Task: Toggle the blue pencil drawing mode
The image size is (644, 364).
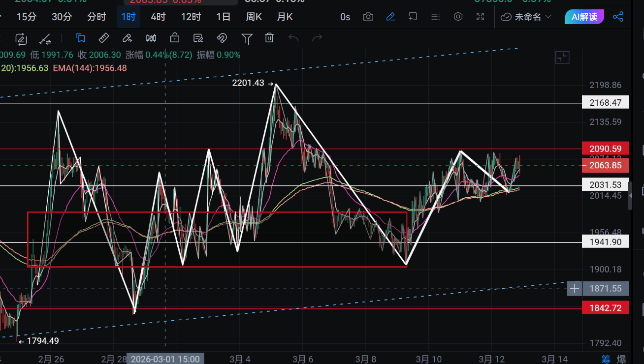Action: click(x=390, y=17)
